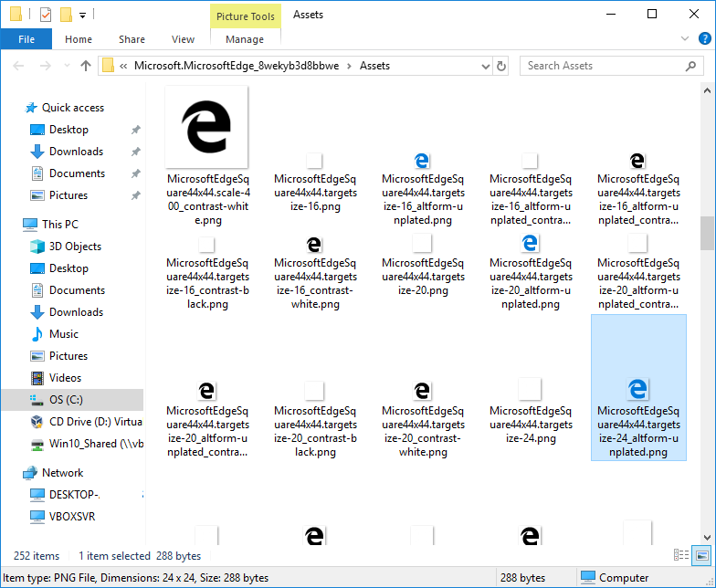Open the recent locations dropdown arrow
716x588 pixels.
tap(67, 66)
